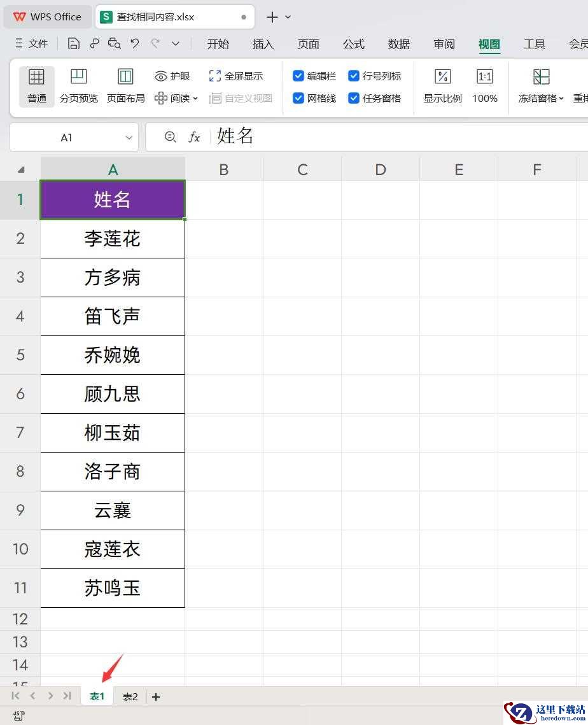The height and width of the screenshot is (725, 588).
Task: Expand the quick access toolbar dropdown
Action: (176, 44)
